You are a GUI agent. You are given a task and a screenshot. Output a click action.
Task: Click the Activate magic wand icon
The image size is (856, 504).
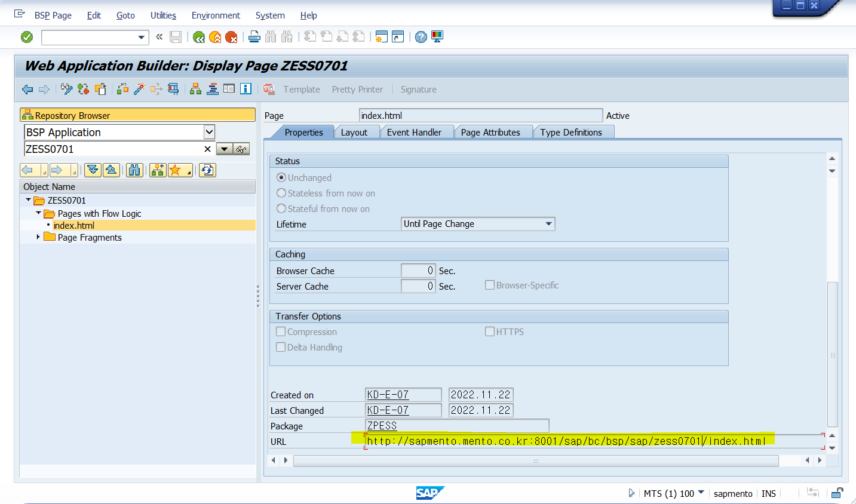139,89
